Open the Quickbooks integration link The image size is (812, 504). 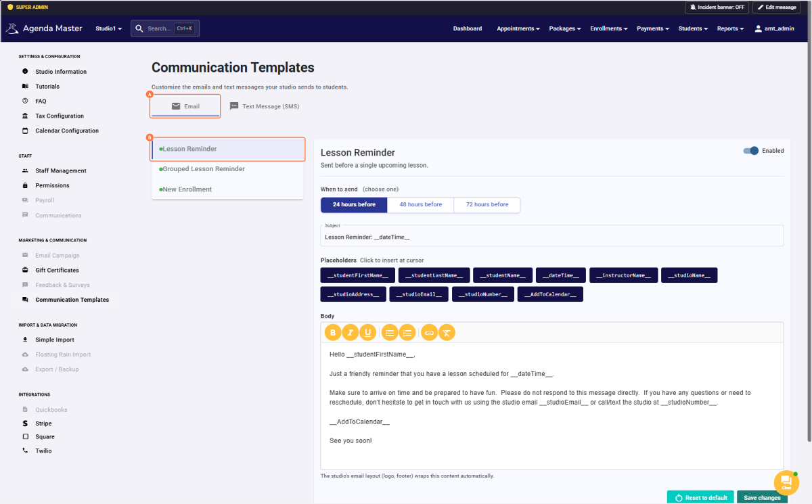(51, 410)
